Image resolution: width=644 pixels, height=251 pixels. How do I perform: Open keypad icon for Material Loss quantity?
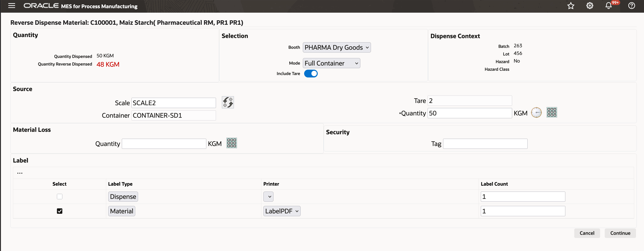[231, 143]
